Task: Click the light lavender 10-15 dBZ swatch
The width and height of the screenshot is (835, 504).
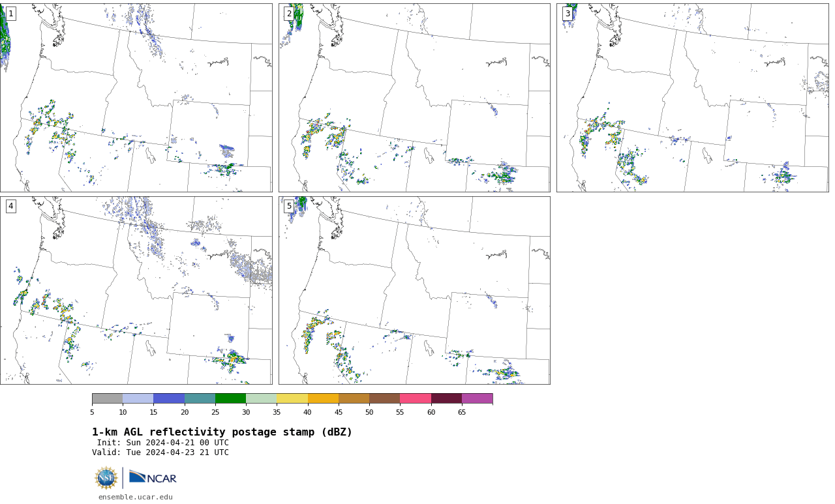Action: coord(138,398)
